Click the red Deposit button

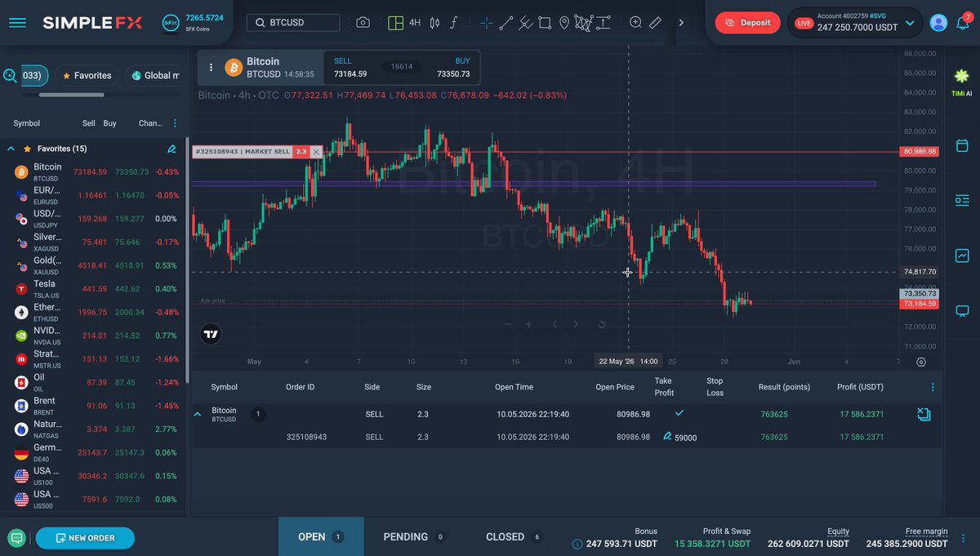747,23
